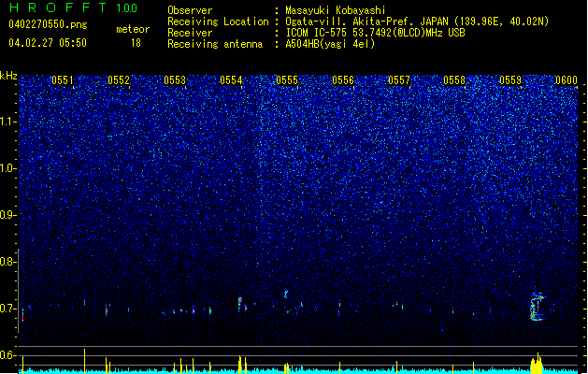Image resolution: width=588 pixels, height=374 pixels.
Task: Click the 0.7 kHz axis label
Action: (8, 309)
